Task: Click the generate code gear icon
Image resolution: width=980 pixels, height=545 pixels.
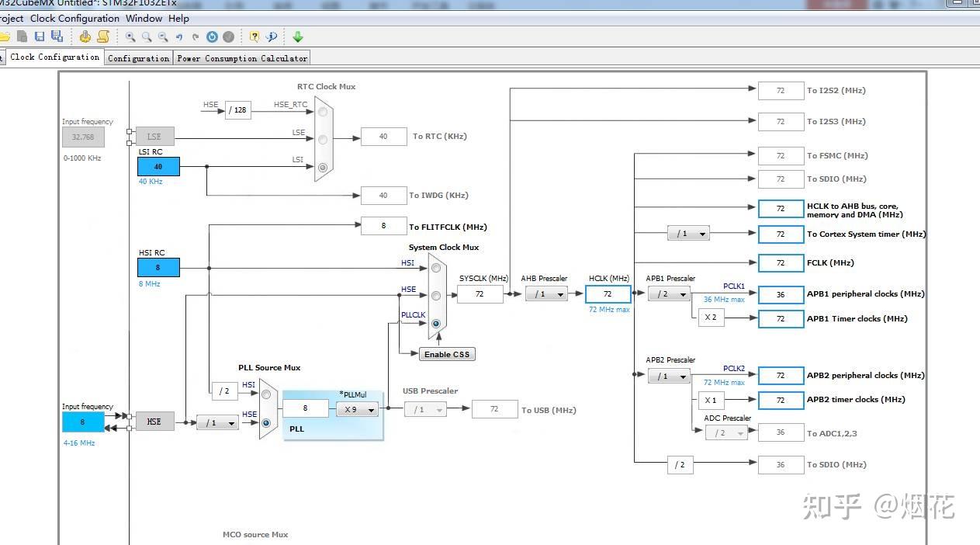Action: click(x=85, y=36)
